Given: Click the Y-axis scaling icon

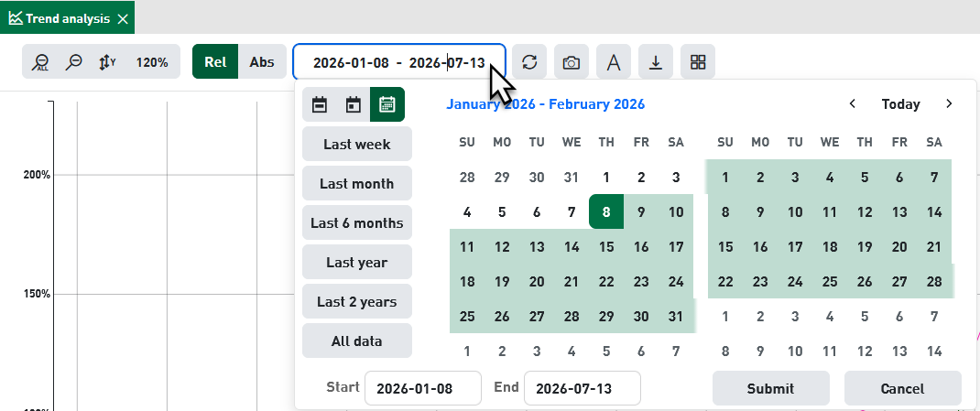Looking at the screenshot, I should click(x=107, y=62).
